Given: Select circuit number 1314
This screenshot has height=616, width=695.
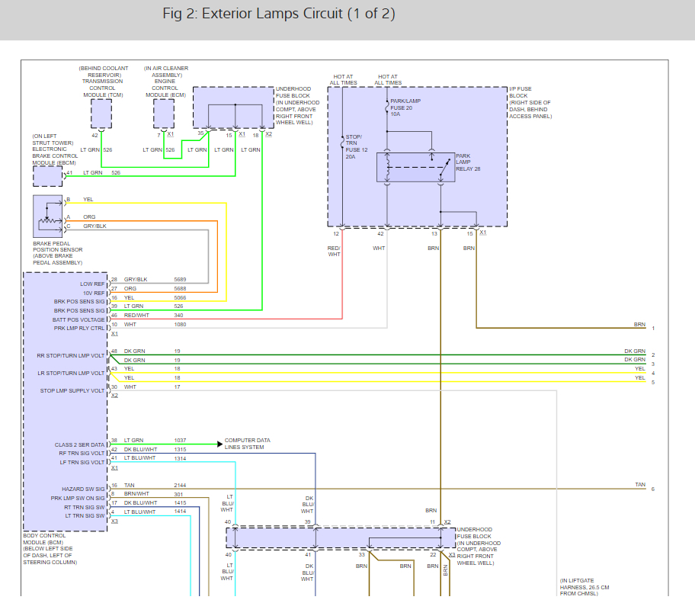Looking at the screenshot, I should (x=180, y=458).
